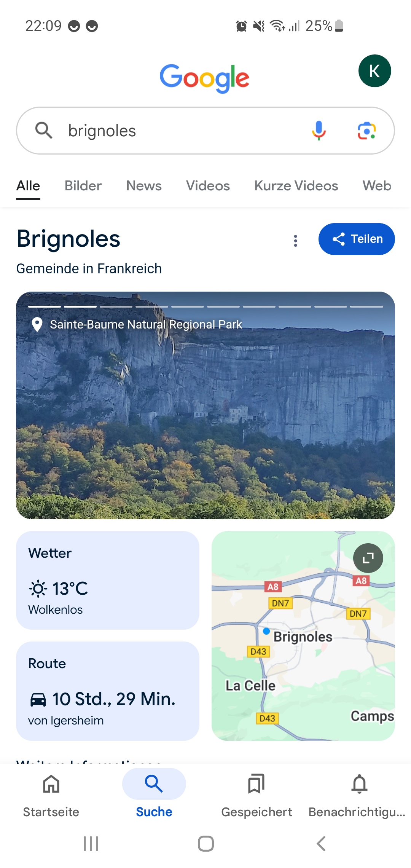Open the Route from Igersheim card
411x868 pixels.
pyautogui.click(x=108, y=691)
